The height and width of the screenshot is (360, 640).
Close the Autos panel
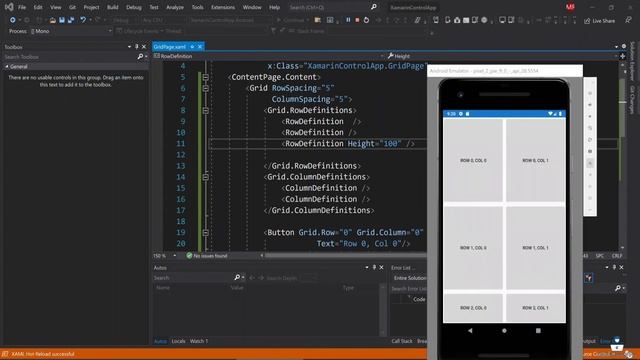(x=381, y=267)
